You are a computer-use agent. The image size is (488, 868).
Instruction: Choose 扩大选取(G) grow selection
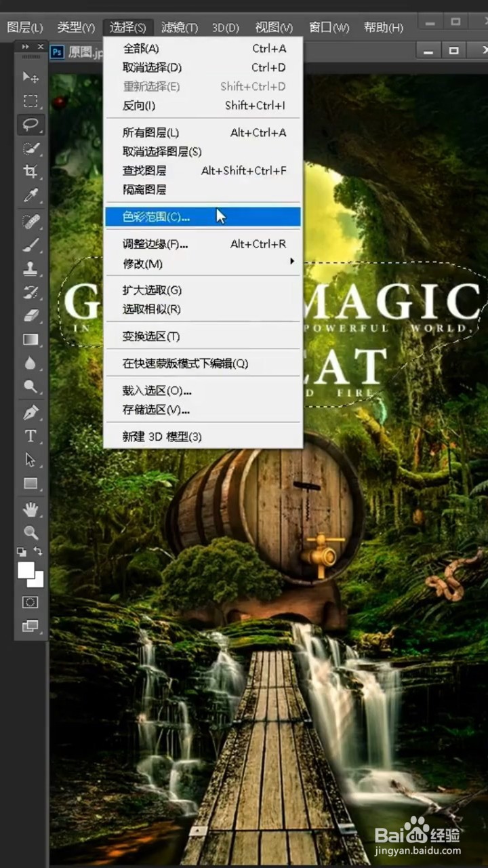[x=203, y=290]
